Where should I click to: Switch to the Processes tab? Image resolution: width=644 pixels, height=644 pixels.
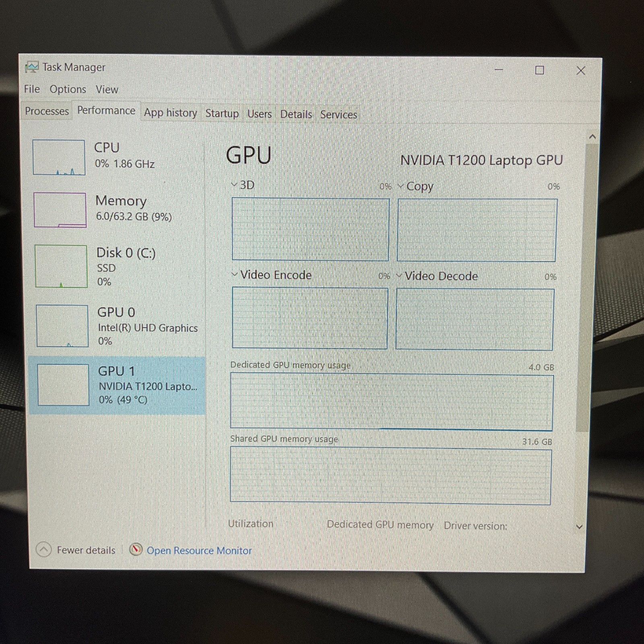click(x=47, y=111)
